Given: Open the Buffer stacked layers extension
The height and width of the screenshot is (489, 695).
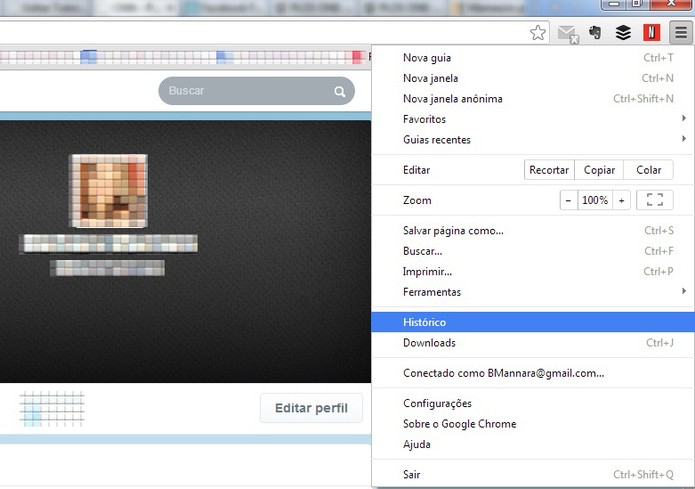Looking at the screenshot, I should (623, 32).
